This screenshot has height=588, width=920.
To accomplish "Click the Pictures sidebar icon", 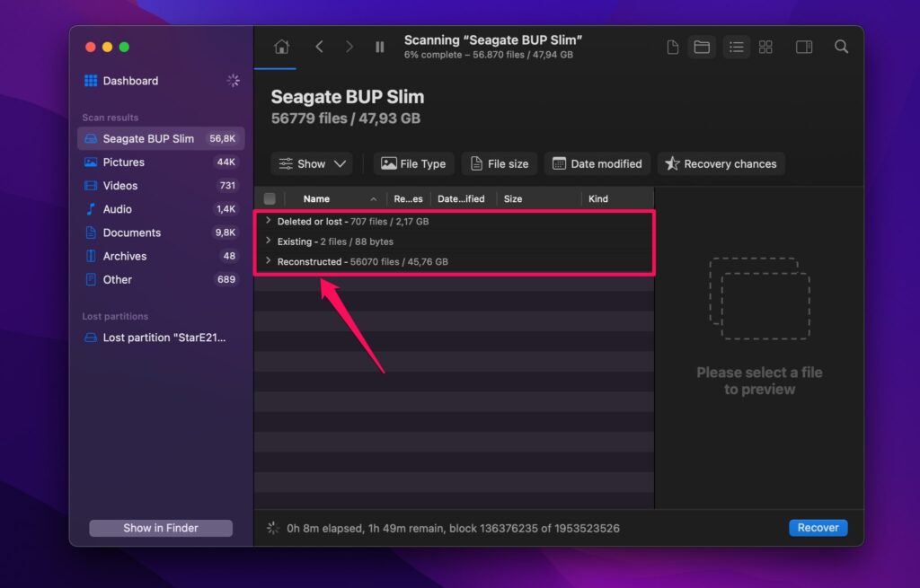I will click(x=91, y=162).
